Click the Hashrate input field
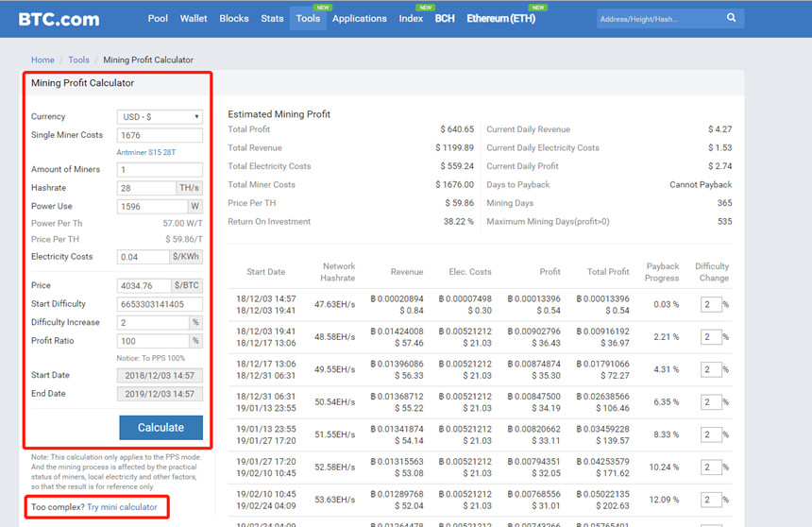 tap(146, 188)
